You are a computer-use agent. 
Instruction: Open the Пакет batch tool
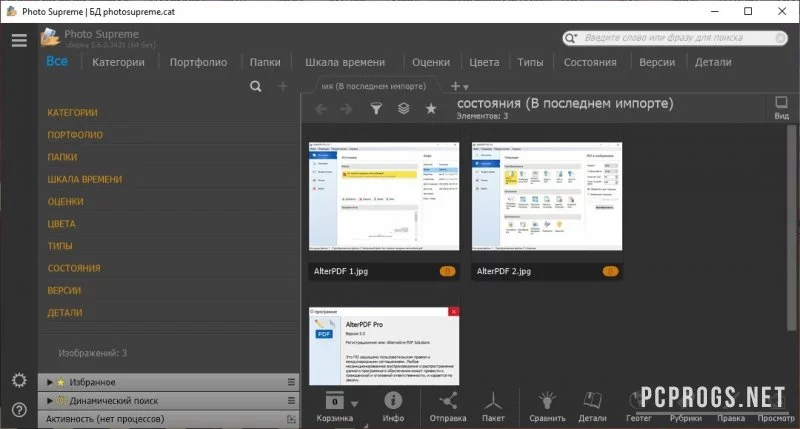click(x=493, y=407)
